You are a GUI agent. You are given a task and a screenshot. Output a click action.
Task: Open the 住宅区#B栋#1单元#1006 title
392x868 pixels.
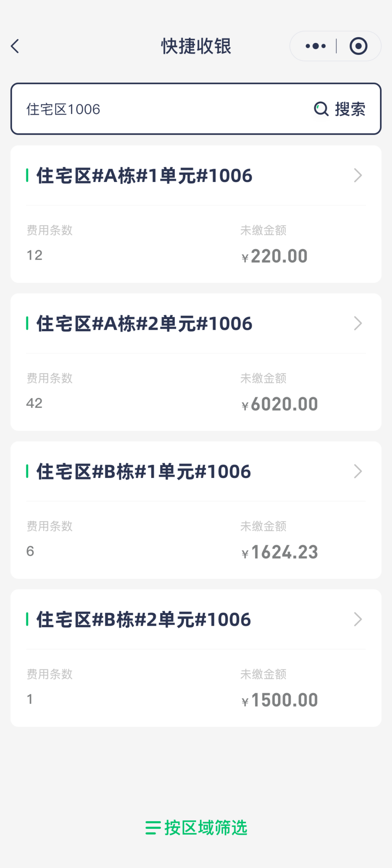coord(143,472)
